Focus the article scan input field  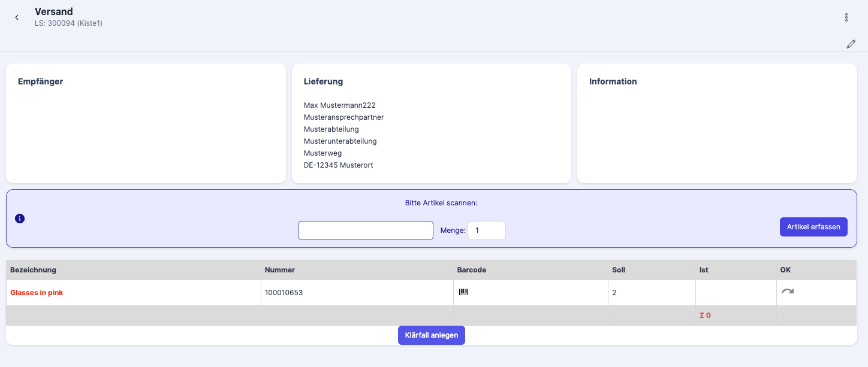coord(365,230)
